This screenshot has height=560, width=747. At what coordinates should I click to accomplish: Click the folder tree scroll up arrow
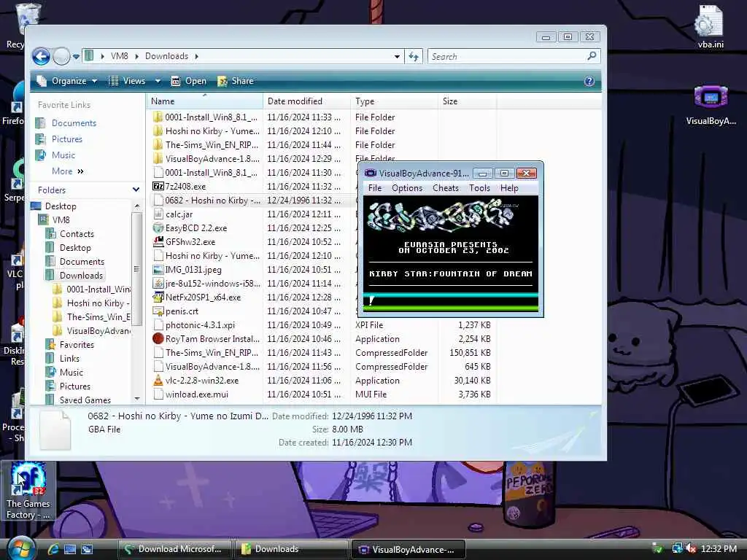click(137, 206)
